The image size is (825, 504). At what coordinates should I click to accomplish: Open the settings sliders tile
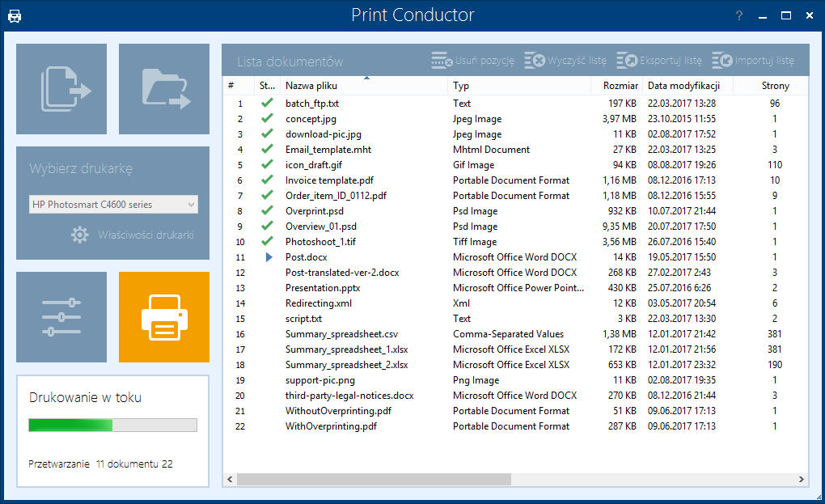[x=61, y=317]
